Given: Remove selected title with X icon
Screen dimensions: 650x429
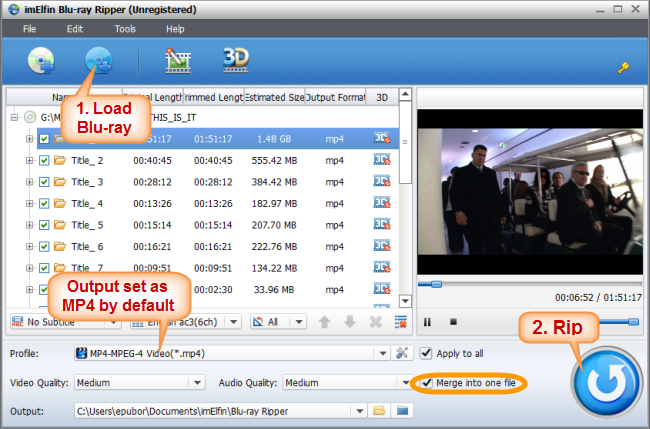Looking at the screenshot, I should click(x=376, y=322).
